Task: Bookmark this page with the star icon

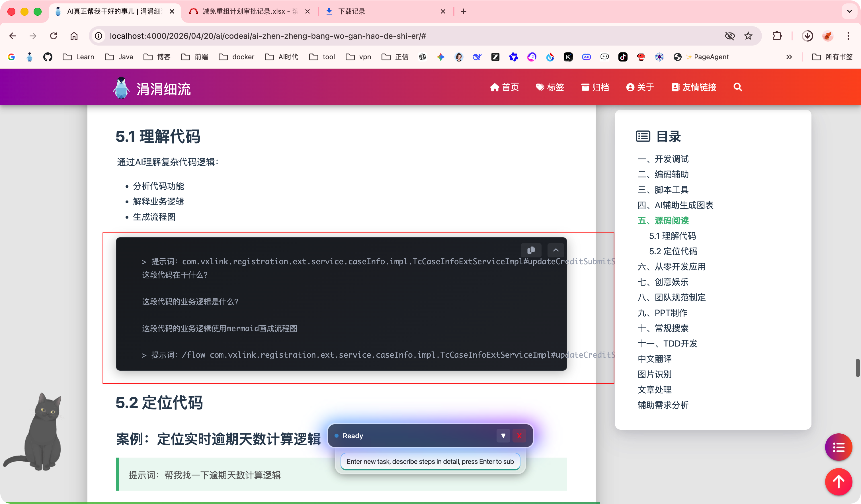Action: 748,36
